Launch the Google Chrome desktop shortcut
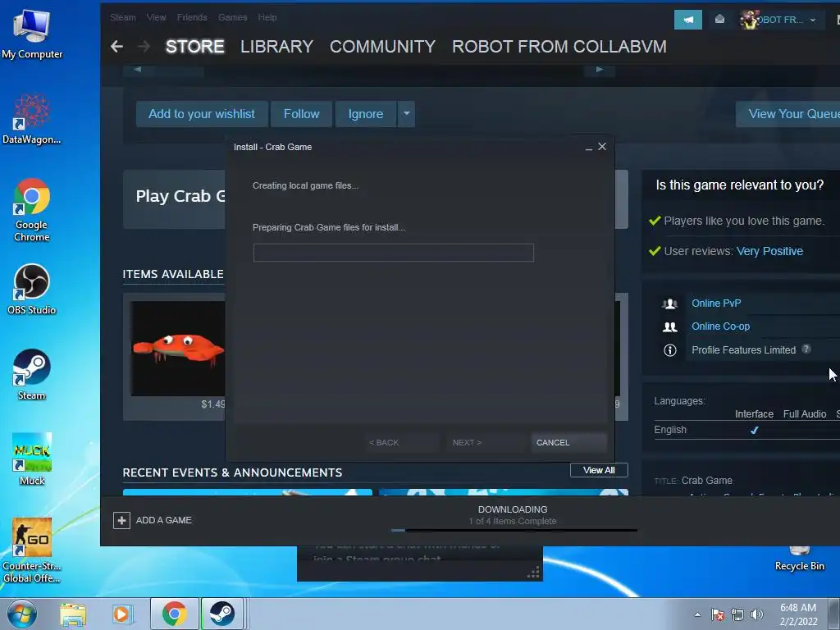The image size is (840, 630). pyautogui.click(x=32, y=209)
